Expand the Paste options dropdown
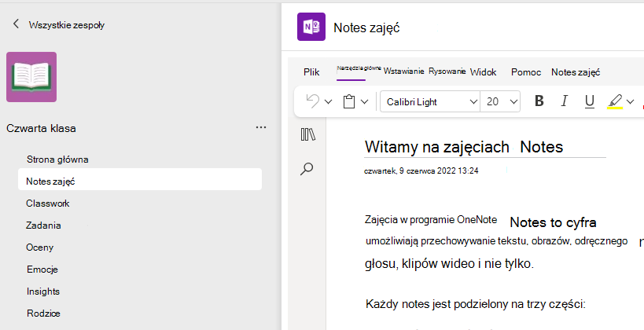This screenshot has width=644, height=330. pos(364,102)
